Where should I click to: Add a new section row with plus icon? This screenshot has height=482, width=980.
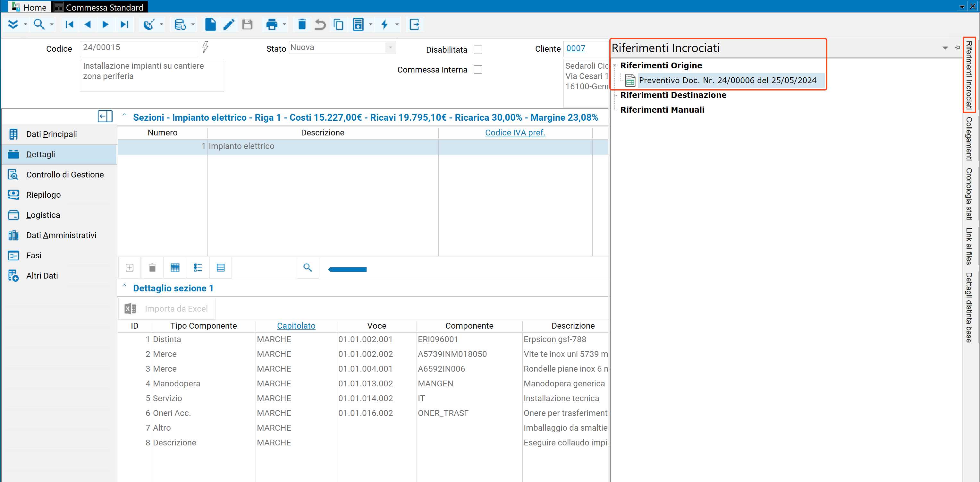coord(129,268)
